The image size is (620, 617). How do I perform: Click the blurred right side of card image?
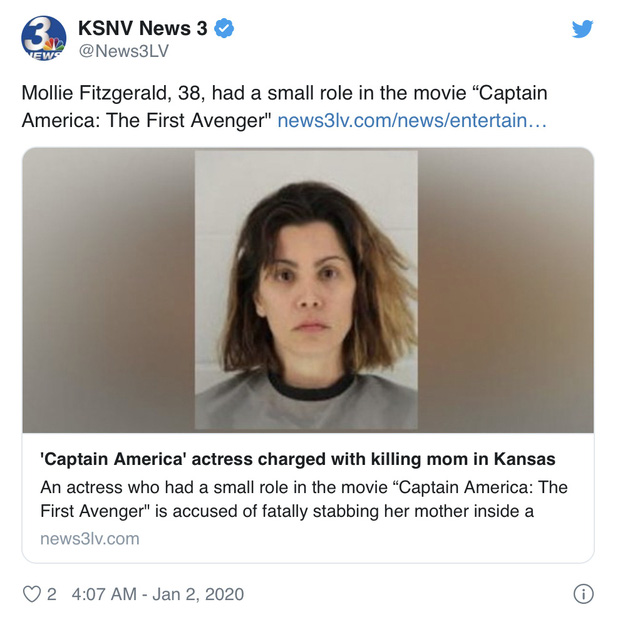coord(505,290)
